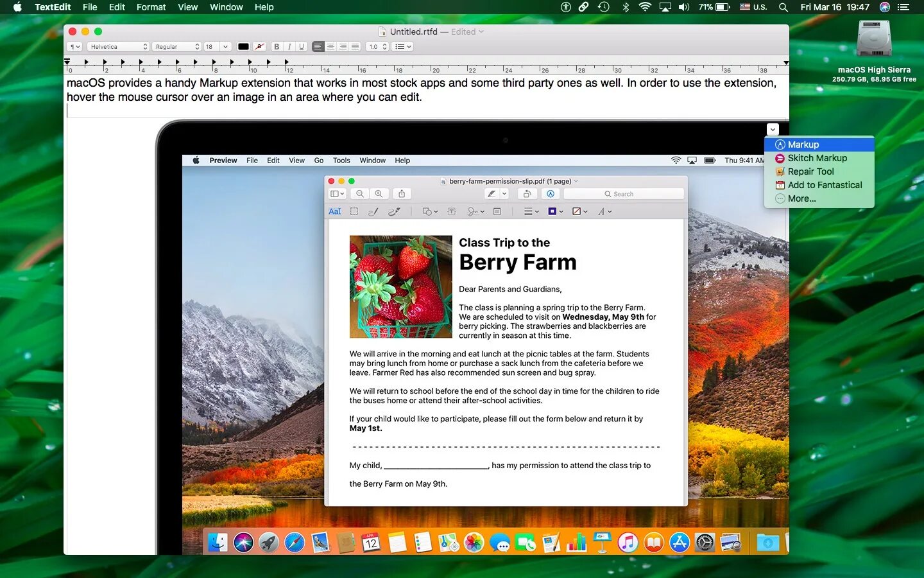The height and width of the screenshot is (578, 924).
Task: Click the Aa text tool in Preview markup bar
Action: [x=335, y=211]
